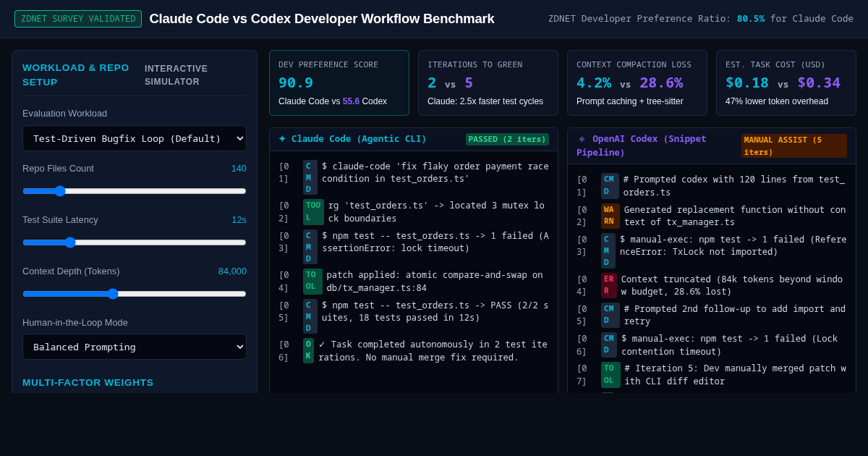The height and width of the screenshot is (456, 868).
Task: Select the Context Compaction Loss card
Action: (637, 83)
